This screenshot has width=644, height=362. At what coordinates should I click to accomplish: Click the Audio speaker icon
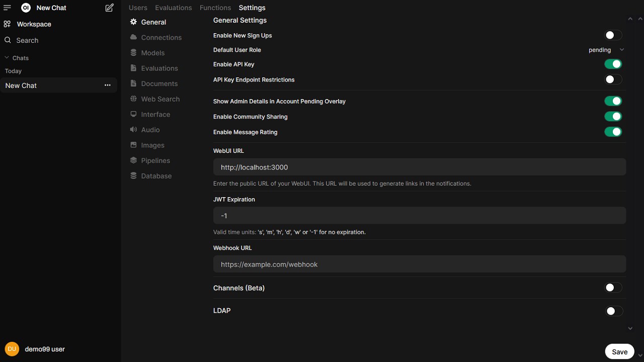[133, 130]
